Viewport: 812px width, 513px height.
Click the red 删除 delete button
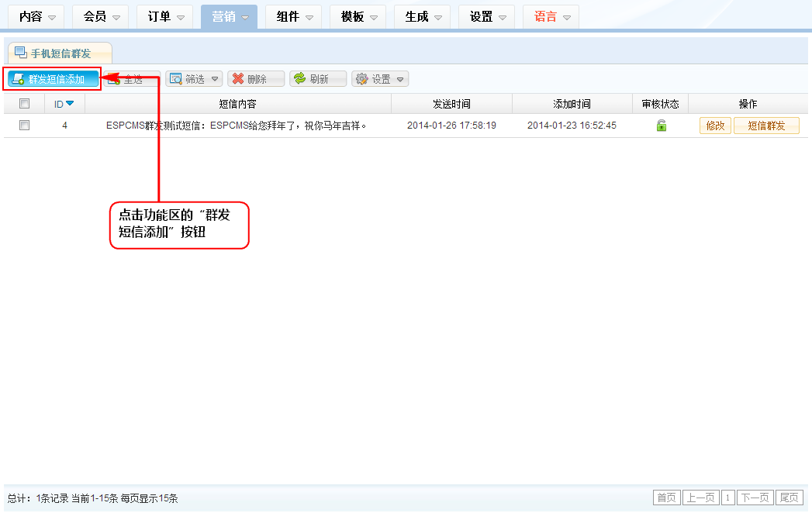pyautogui.click(x=255, y=79)
